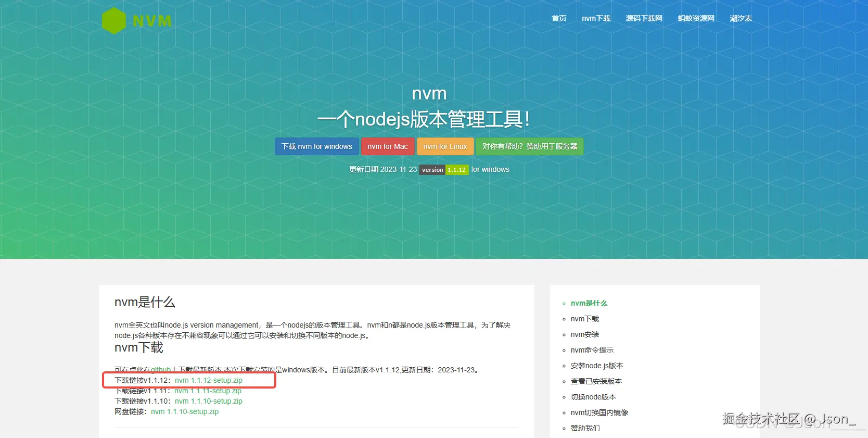Click the version 1.1.12 badge
The image size is (868, 438).
(x=444, y=170)
